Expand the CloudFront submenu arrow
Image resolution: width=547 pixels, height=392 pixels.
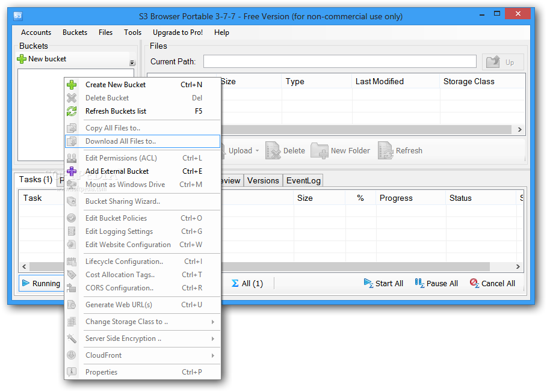(x=213, y=355)
